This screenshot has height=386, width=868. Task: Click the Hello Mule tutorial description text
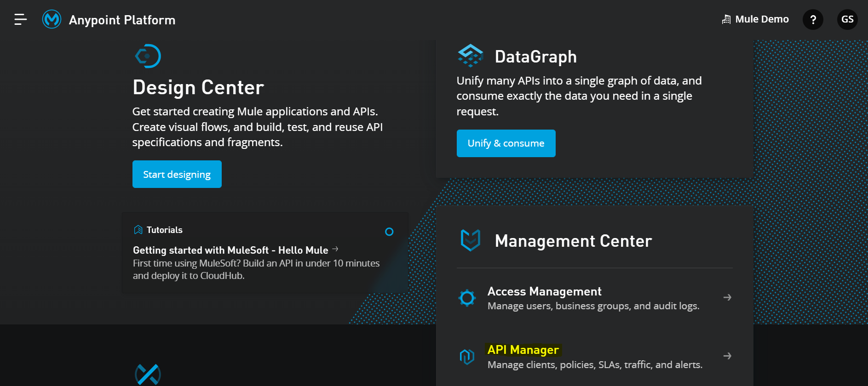coord(256,269)
